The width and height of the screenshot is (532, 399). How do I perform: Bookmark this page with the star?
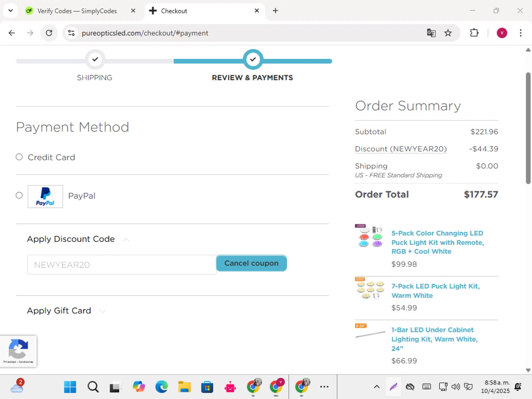448,33
